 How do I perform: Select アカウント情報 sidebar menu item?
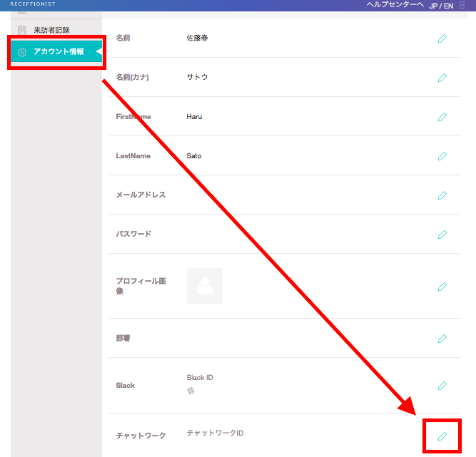59,51
